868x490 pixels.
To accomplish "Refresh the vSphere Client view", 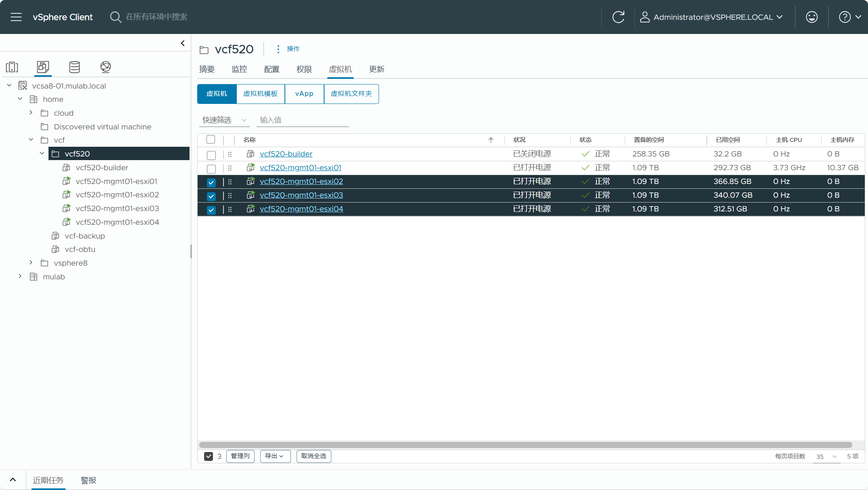I will (x=618, y=17).
